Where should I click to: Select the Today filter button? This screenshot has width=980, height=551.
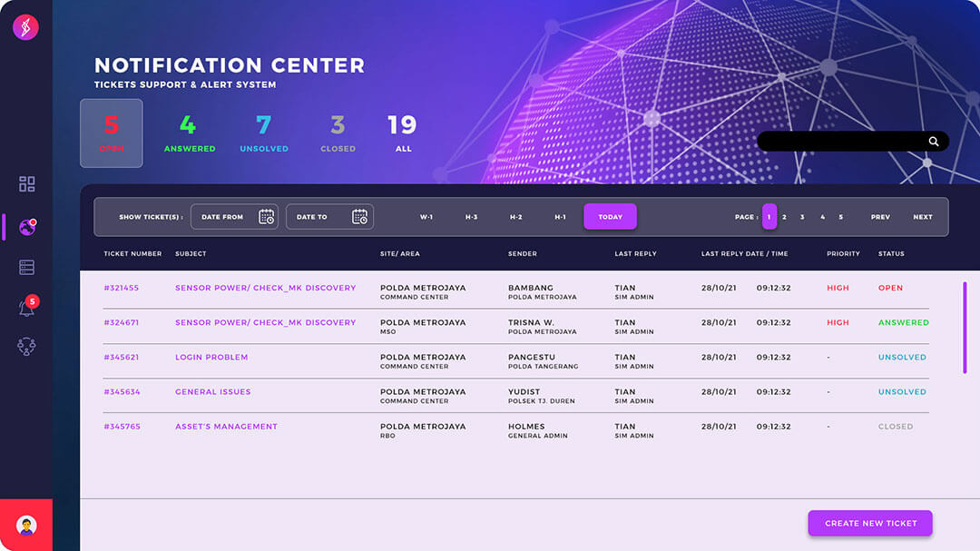pos(610,217)
